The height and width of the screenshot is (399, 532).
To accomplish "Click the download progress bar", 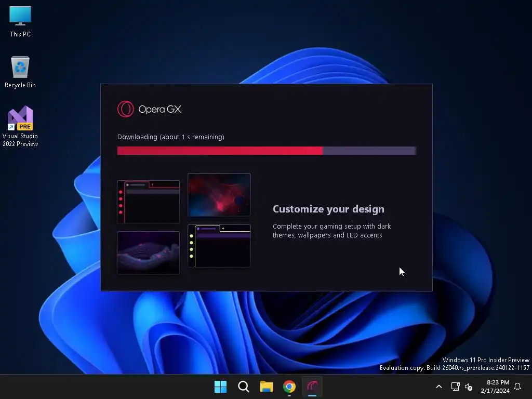I will [x=267, y=151].
